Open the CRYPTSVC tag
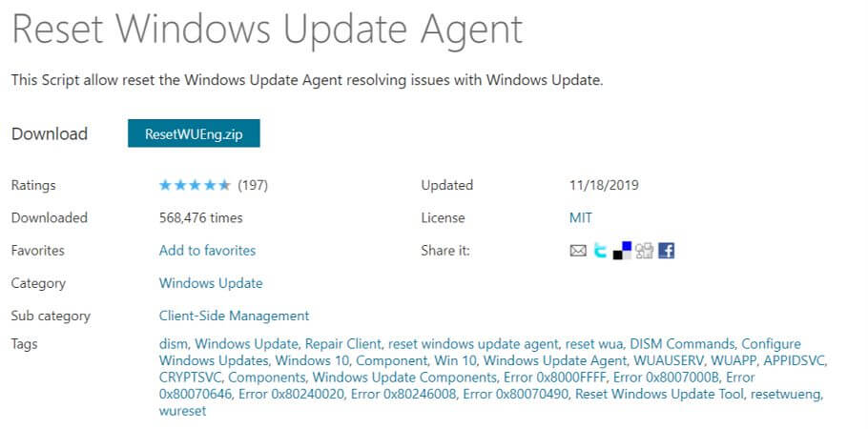This screenshot has width=868, height=429. [191, 378]
